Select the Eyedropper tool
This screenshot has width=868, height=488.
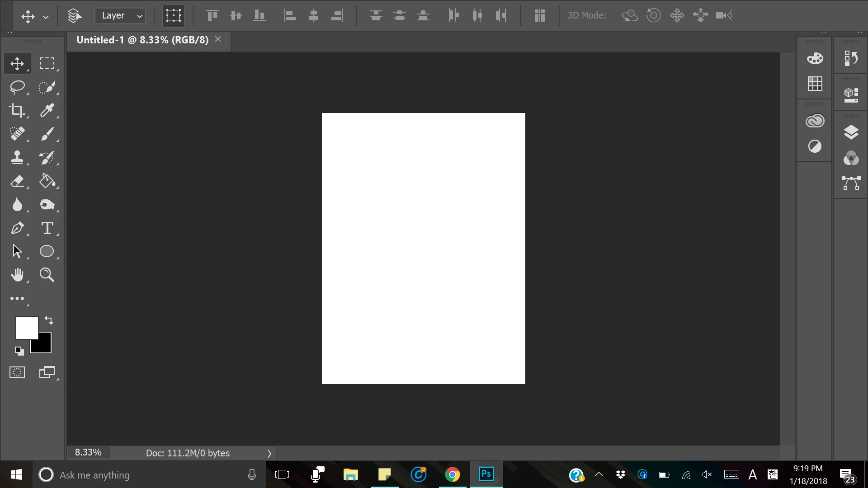coord(47,110)
